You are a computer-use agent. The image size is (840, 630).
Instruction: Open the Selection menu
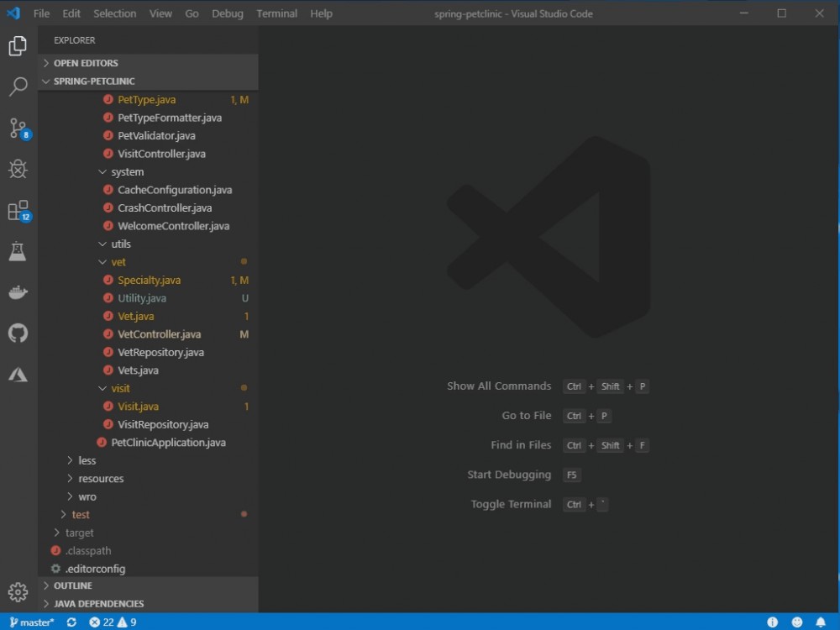tap(114, 13)
